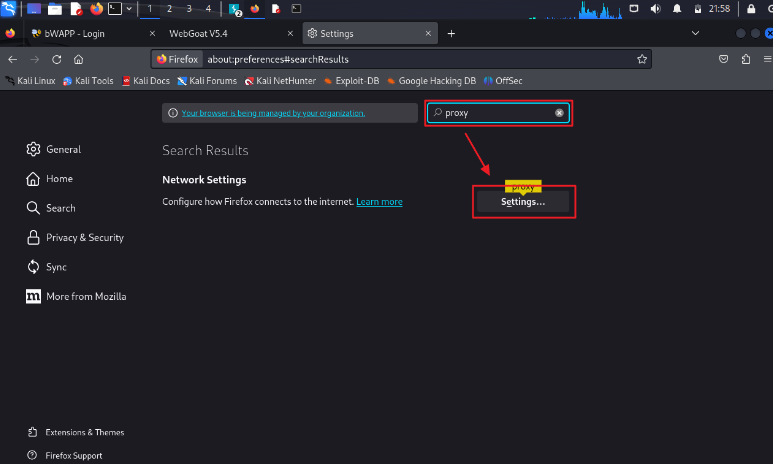The height and width of the screenshot is (464, 773).
Task: Close the Settings tab
Action: 428,34
